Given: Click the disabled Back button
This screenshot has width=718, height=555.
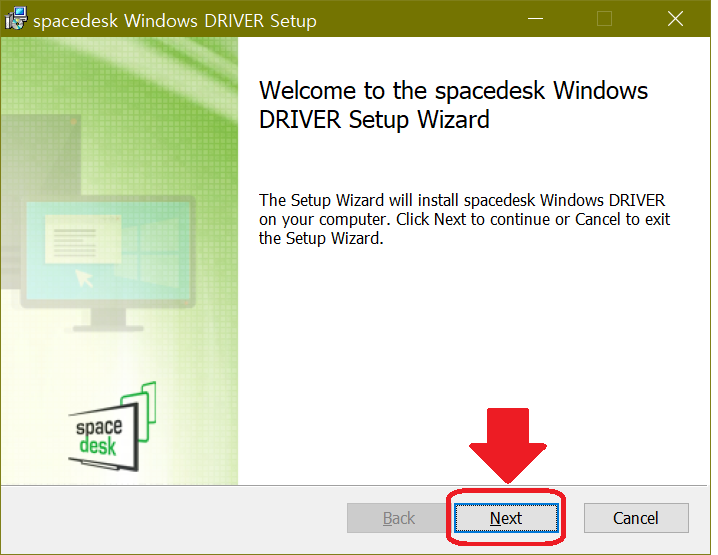Looking at the screenshot, I should pyautogui.click(x=398, y=518).
